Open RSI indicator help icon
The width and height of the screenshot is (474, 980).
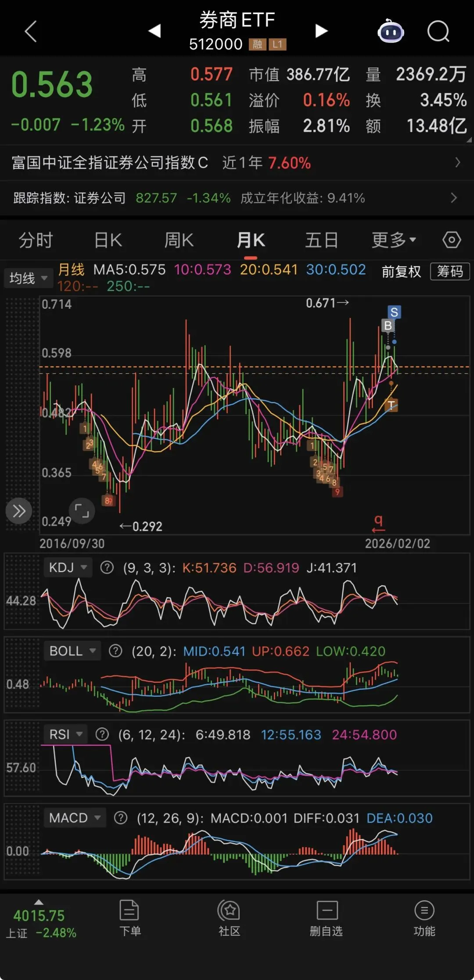102,734
